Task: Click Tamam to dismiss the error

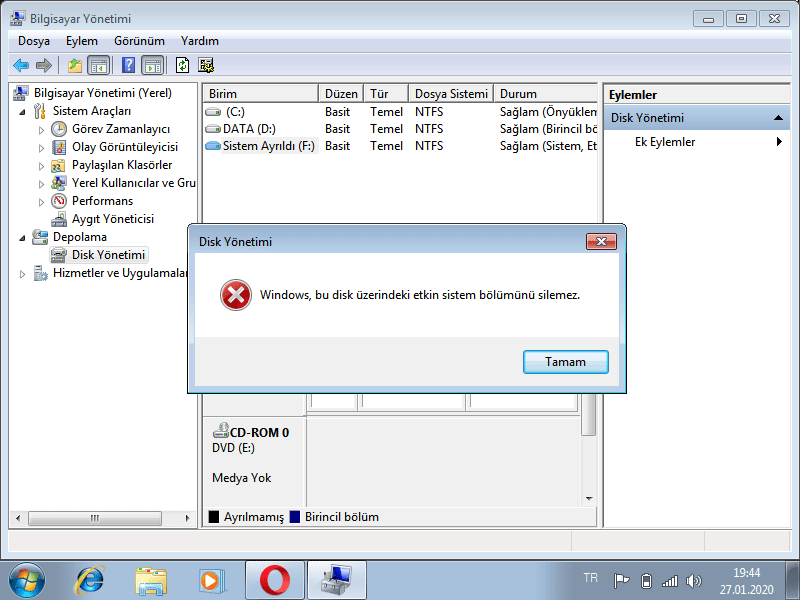Action: click(565, 362)
